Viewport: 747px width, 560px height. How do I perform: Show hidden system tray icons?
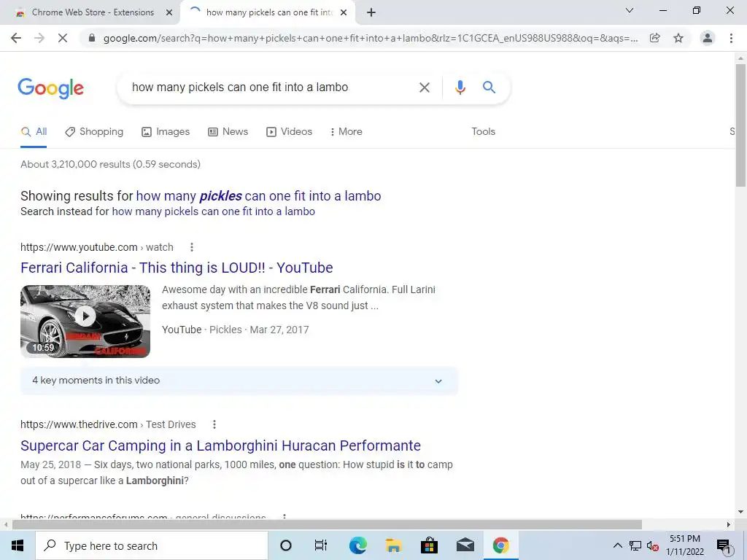click(617, 545)
